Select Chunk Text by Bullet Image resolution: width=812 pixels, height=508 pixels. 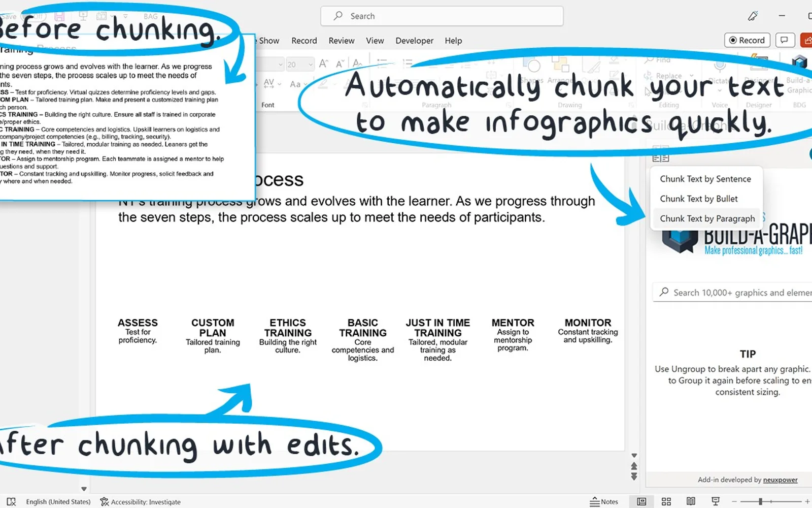point(705,199)
